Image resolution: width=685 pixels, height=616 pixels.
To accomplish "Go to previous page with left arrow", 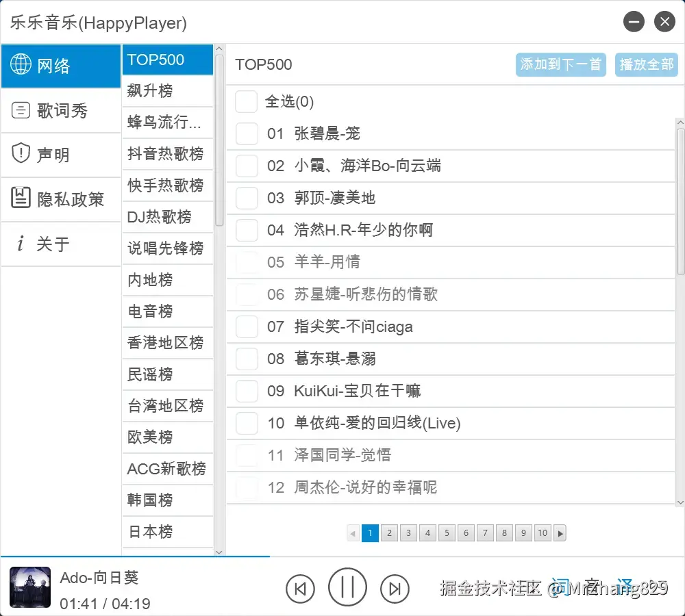I will (353, 533).
